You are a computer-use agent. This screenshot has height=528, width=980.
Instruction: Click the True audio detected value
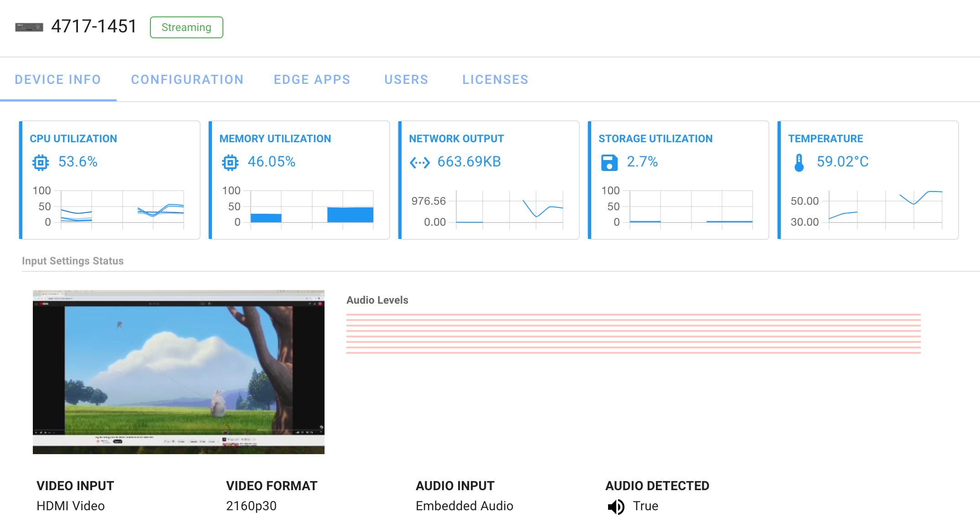(x=645, y=506)
